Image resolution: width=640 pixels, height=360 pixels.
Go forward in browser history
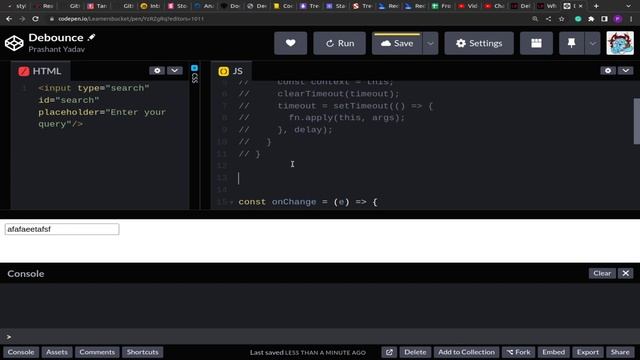click(22, 19)
